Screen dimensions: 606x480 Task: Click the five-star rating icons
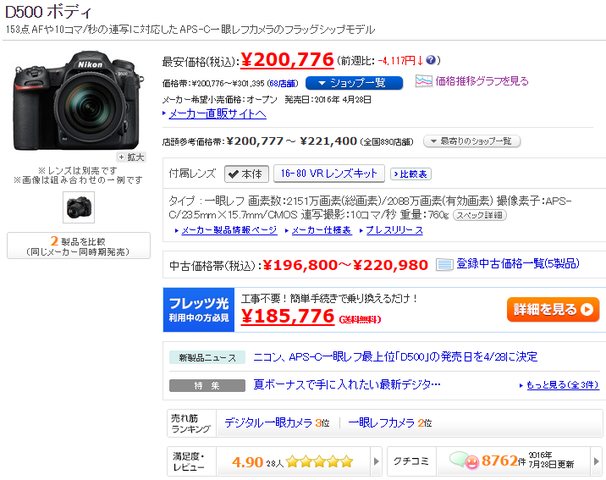(x=320, y=461)
